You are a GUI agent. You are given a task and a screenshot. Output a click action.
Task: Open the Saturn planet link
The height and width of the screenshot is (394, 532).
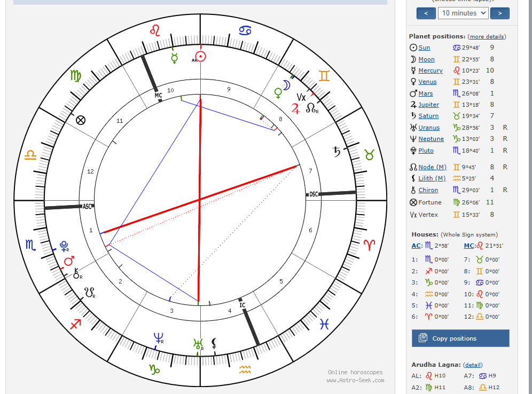click(x=428, y=116)
